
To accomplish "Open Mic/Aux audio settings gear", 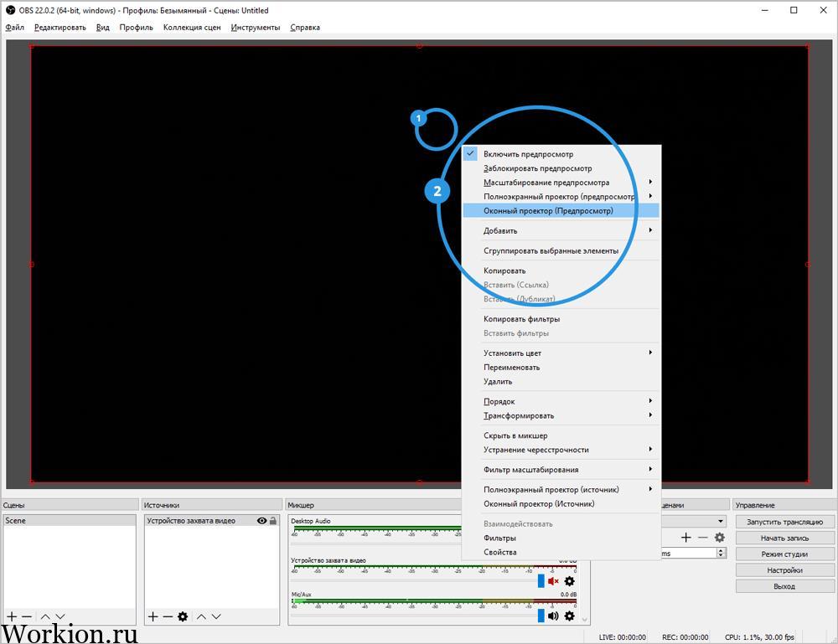I will [570, 616].
